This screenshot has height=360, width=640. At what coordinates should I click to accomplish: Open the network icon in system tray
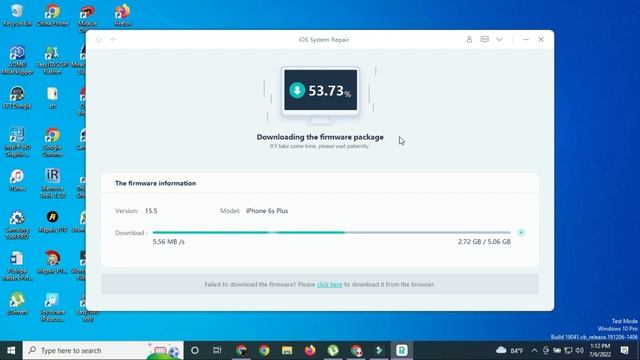[568, 351]
